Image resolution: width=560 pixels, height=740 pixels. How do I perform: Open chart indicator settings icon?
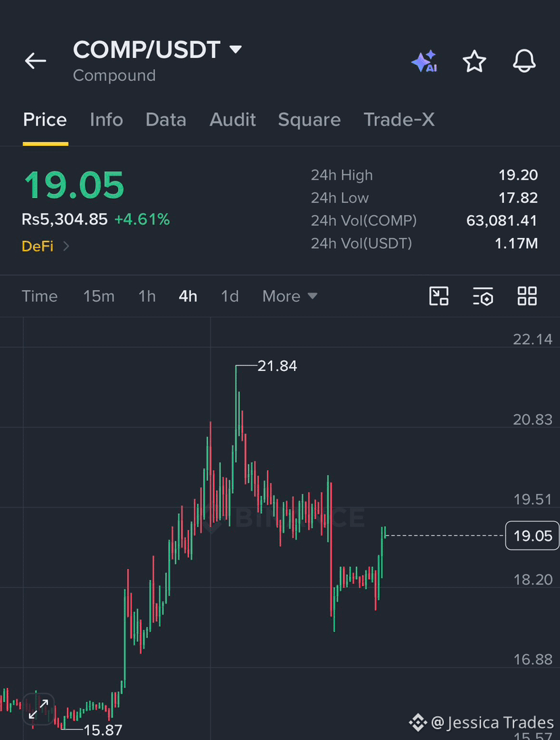coord(483,297)
